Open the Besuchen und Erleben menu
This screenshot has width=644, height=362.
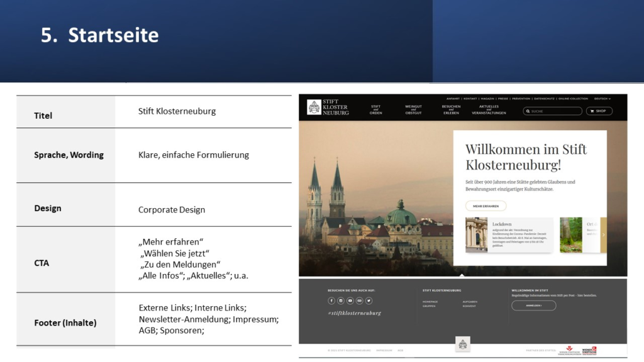[x=451, y=110]
